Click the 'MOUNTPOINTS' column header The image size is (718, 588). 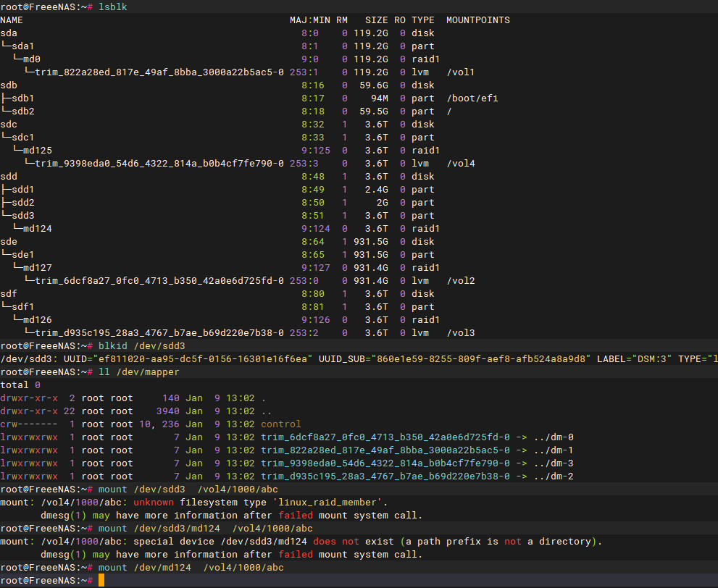coord(478,20)
